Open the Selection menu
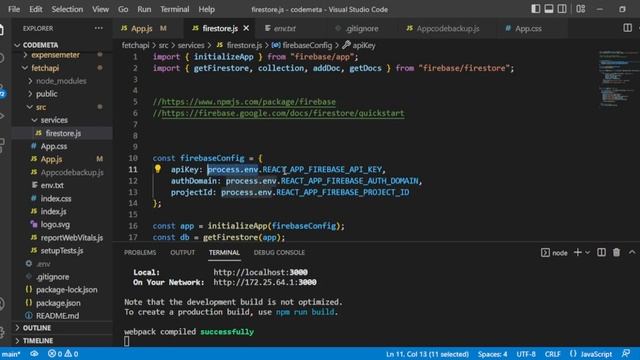 coord(67,9)
